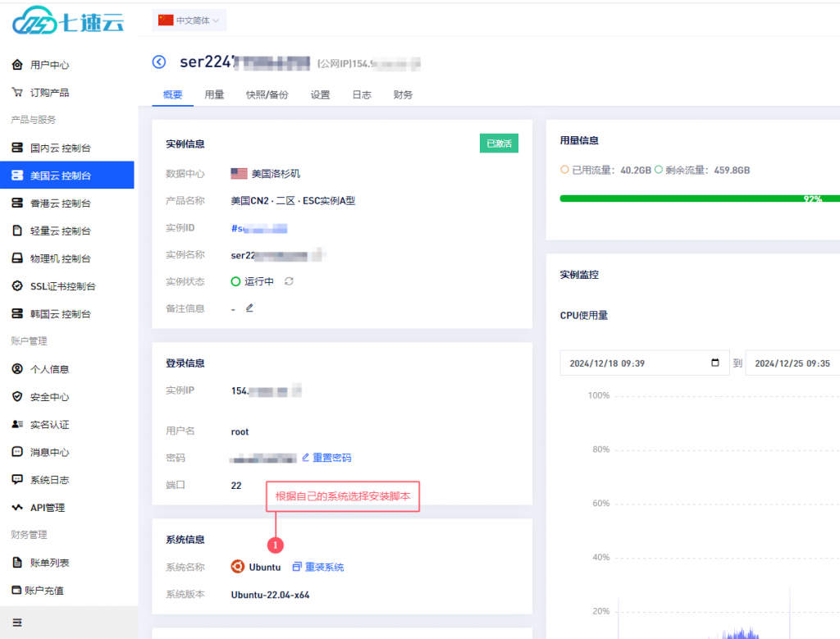Open the end date picker 2024/12/25

792,363
